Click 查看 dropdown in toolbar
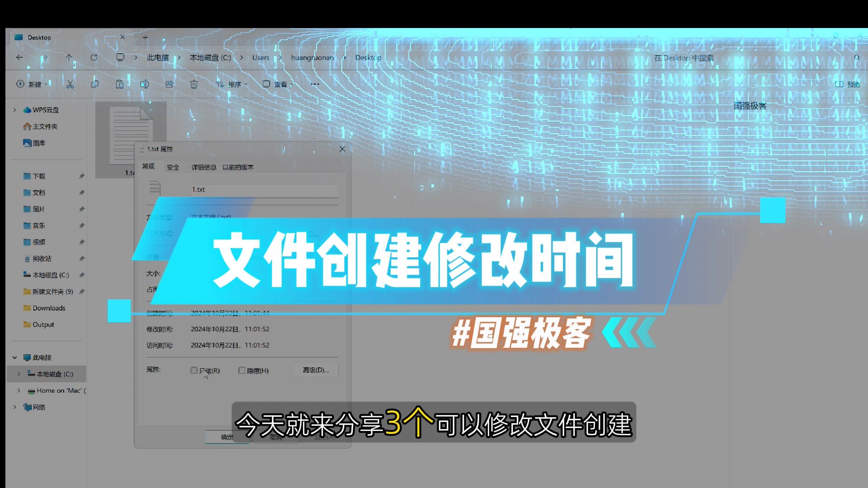 pos(281,84)
